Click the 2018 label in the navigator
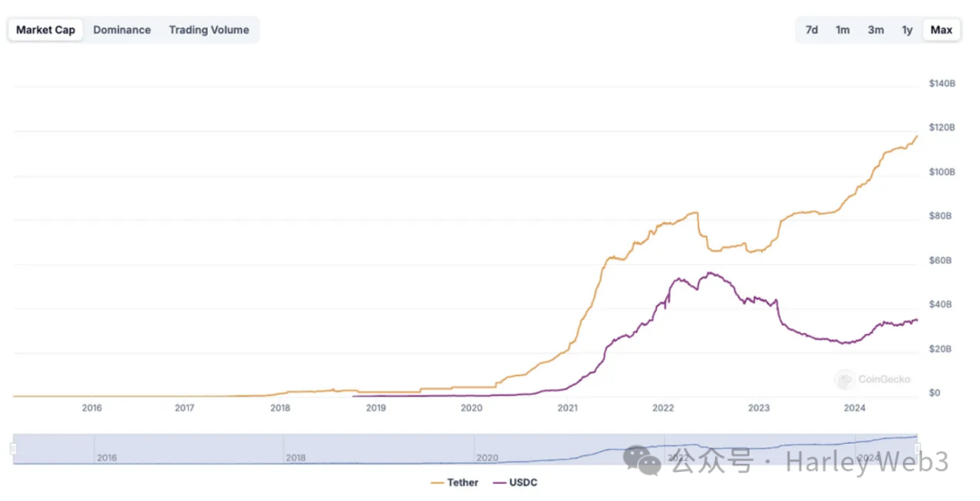 click(x=297, y=457)
